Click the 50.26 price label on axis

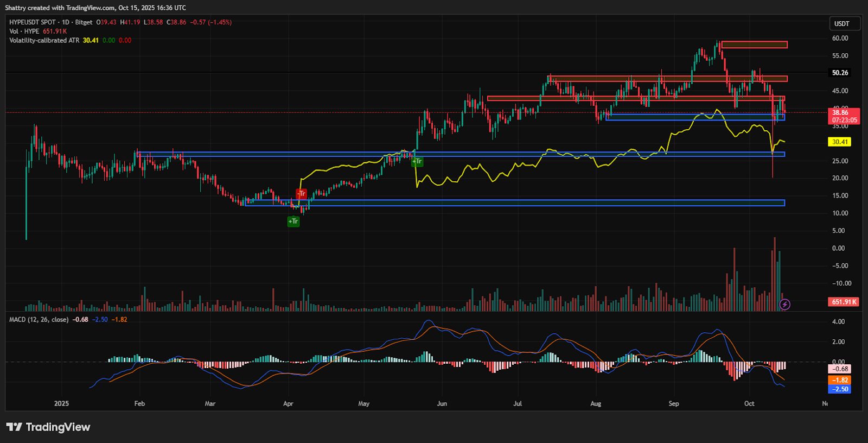[840, 73]
